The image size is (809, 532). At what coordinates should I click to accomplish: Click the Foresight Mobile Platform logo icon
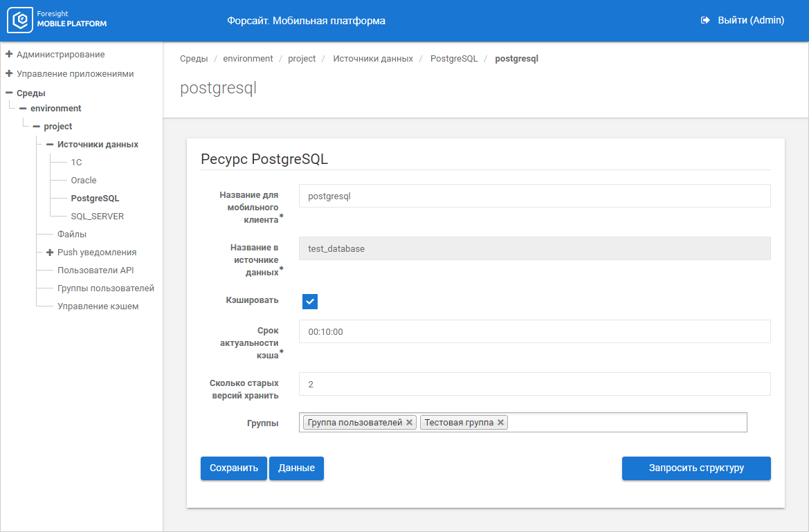tap(19, 20)
